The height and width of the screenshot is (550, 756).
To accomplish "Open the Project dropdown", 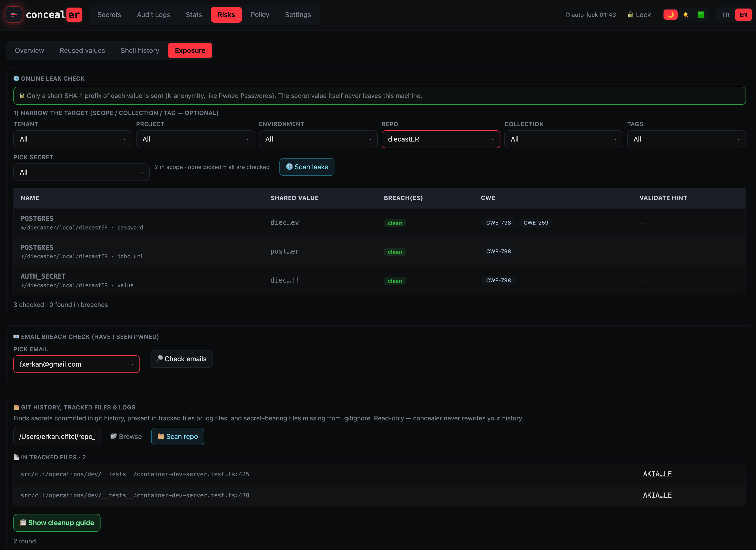I will (x=195, y=139).
